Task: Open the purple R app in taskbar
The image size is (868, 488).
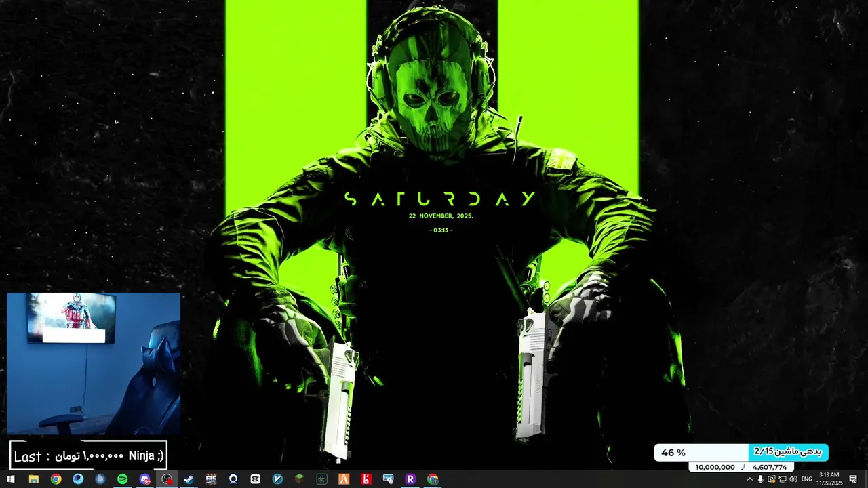Action: [x=410, y=479]
